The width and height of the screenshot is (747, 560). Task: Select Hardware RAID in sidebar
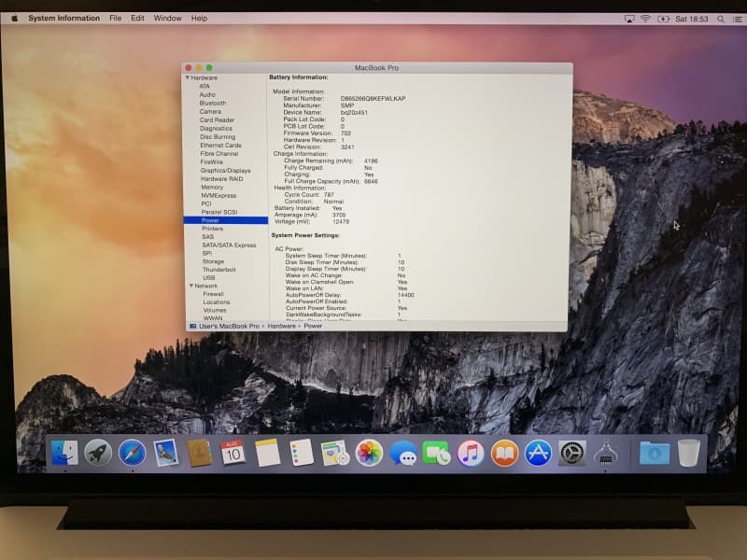click(221, 178)
